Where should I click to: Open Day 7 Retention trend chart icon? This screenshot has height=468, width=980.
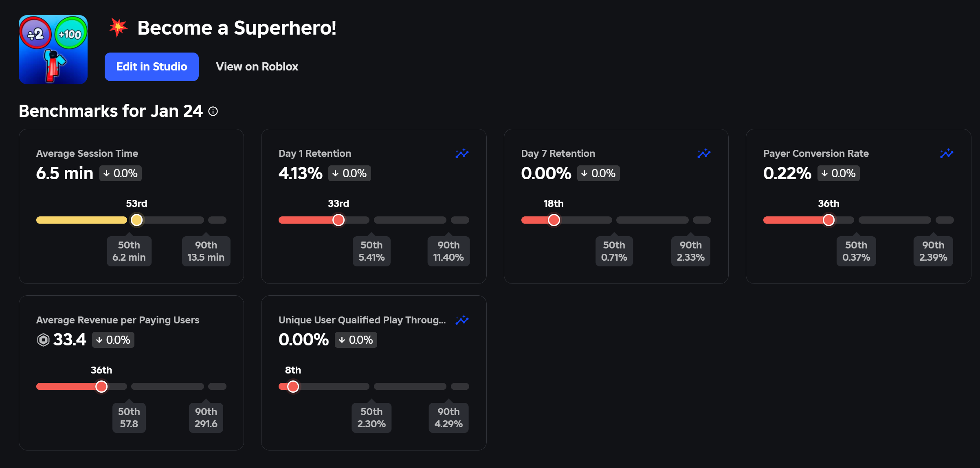pyautogui.click(x=704, y=154)
